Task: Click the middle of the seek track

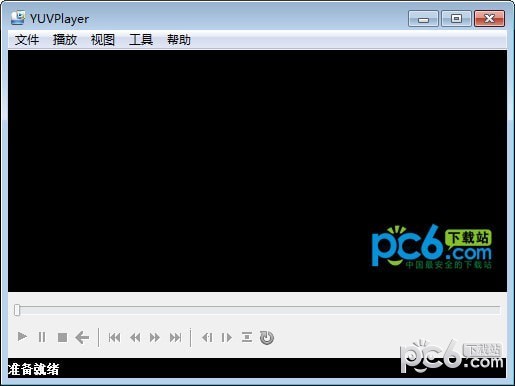Action: [257, 310]
